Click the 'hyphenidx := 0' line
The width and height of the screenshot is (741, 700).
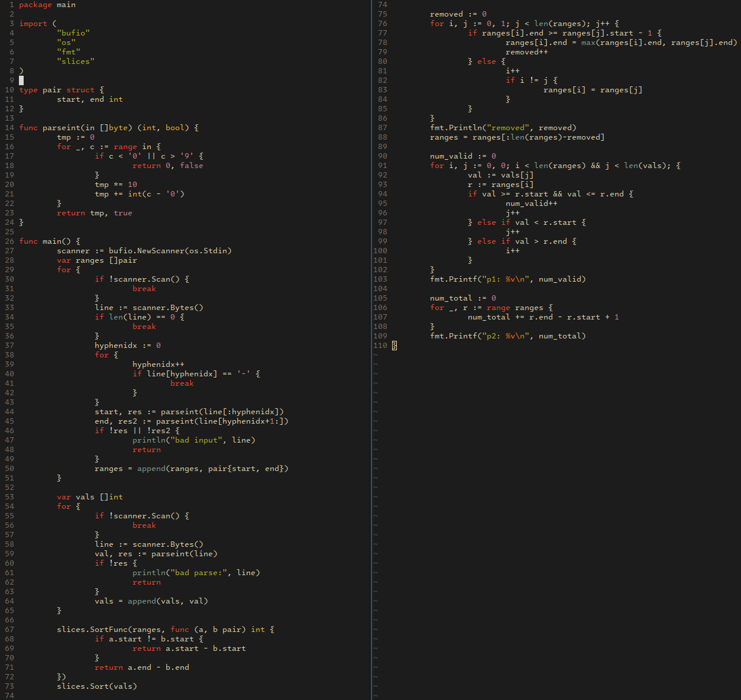[x=128, y=346]
